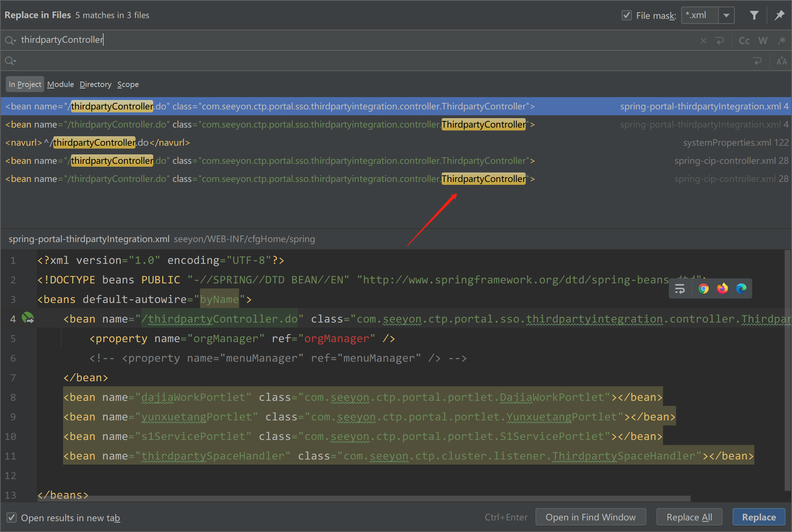The width and height of the screenshot is (792, 532).
Task: Clear the search field with X icon
Action: tap(703, 41)
